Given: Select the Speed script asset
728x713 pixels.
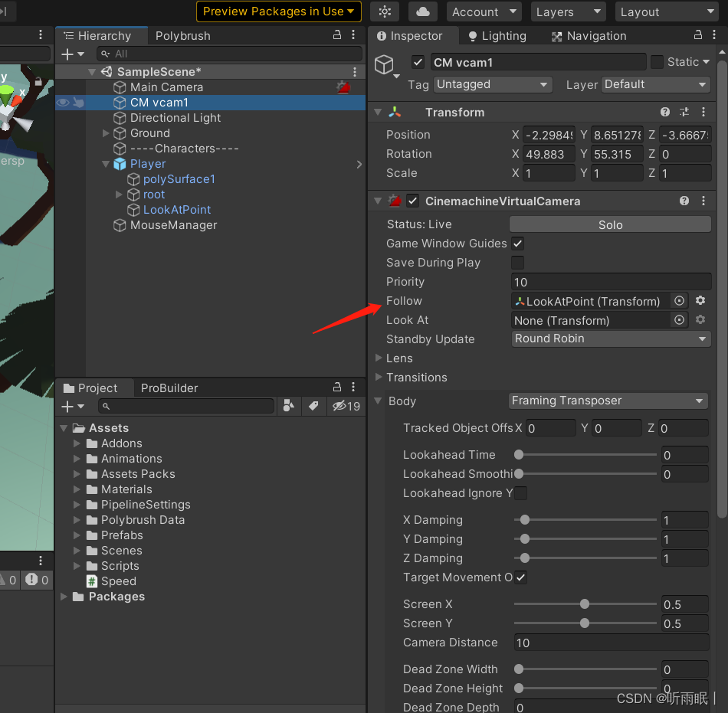Looking at the screenshot, I should [x=118, y=581].
